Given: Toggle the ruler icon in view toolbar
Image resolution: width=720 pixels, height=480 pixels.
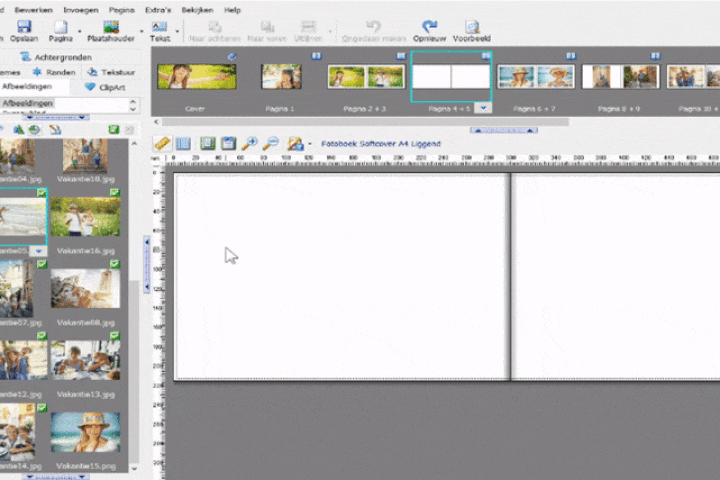Looking at the screenshot, I should tap(162, 144).
